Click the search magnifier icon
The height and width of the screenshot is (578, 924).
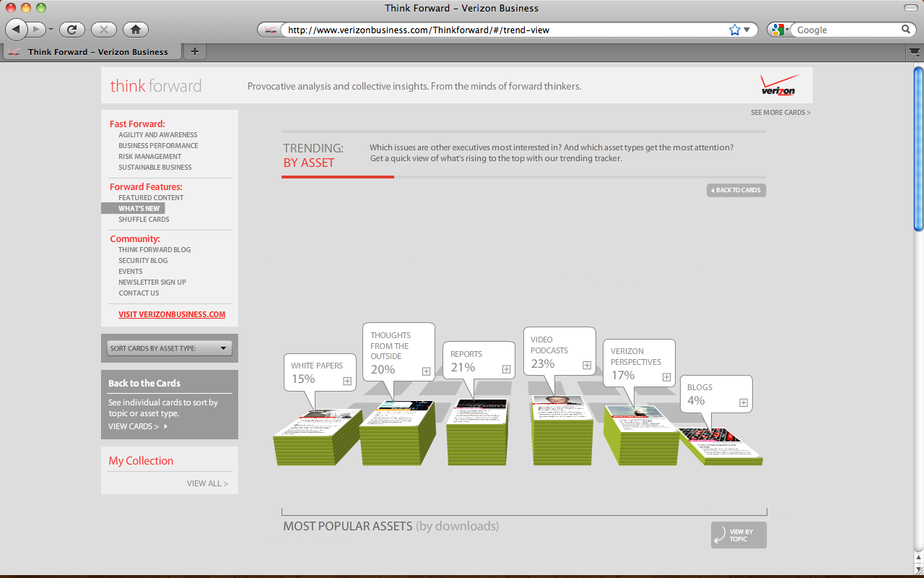coord(906,30)
